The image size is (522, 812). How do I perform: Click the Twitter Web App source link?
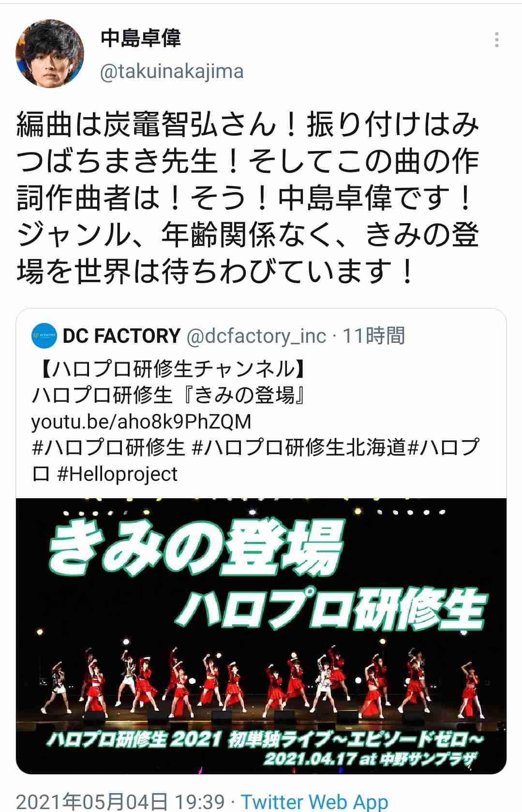click(314, 801)
